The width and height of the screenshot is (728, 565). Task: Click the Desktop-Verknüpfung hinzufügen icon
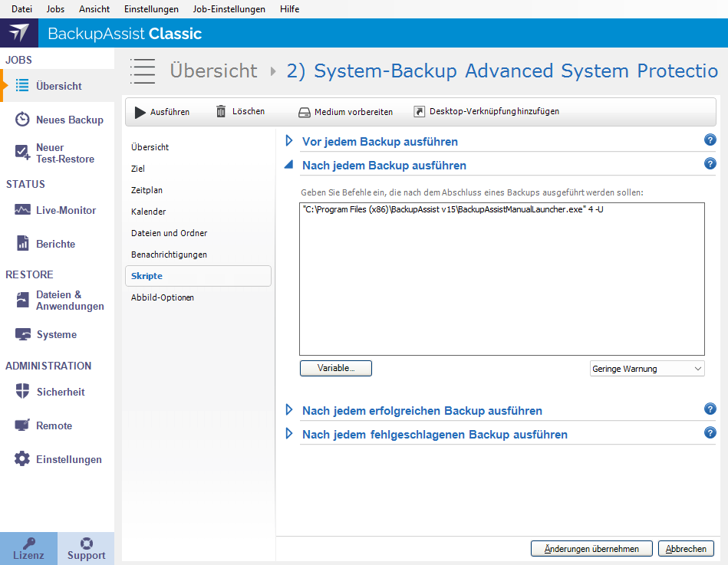419,111
